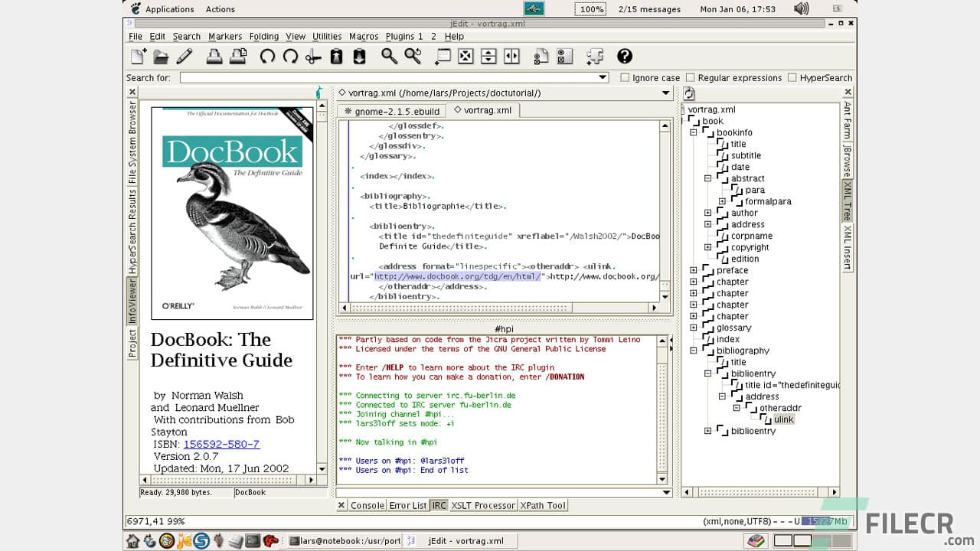
Task: Follow the ISBN 156592-580-7 link
Action: [221, 443]
